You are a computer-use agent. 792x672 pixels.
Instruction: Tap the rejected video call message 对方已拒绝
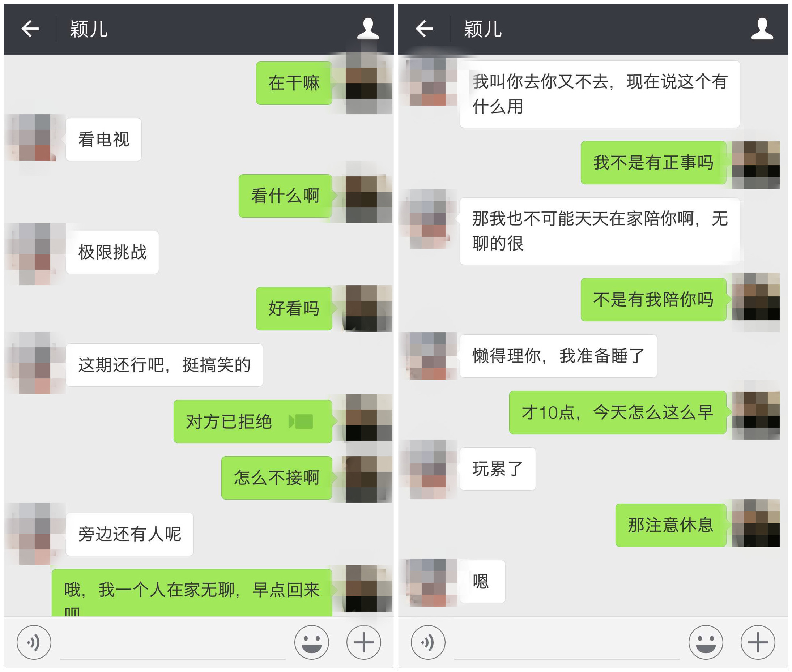tap(254, 421)
